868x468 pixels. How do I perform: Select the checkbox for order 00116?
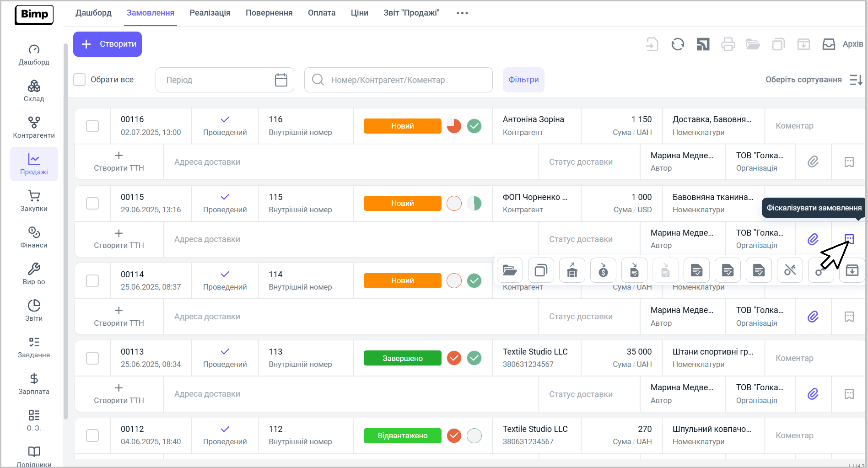(x=92, y=126)
